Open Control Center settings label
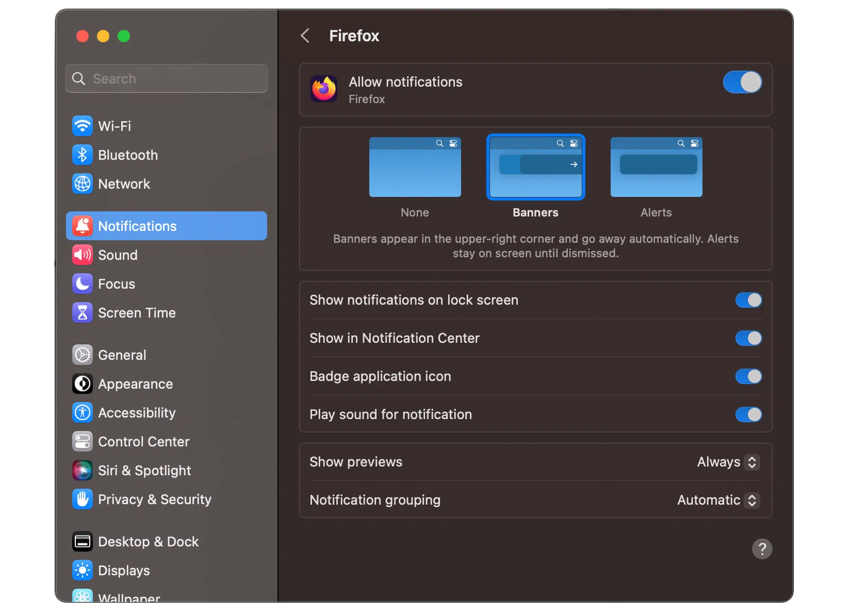Image resolution: width=851 pixels, height=616 pixels. (x=144, y=442)
